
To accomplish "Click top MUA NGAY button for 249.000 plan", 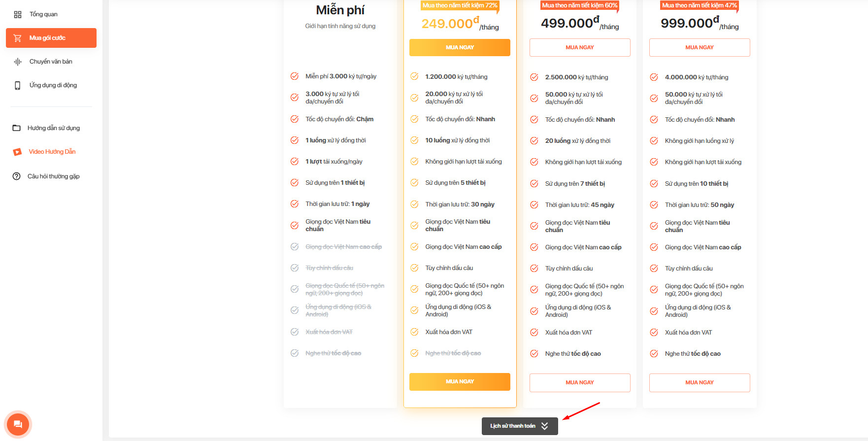I will [x=460, y=47].
